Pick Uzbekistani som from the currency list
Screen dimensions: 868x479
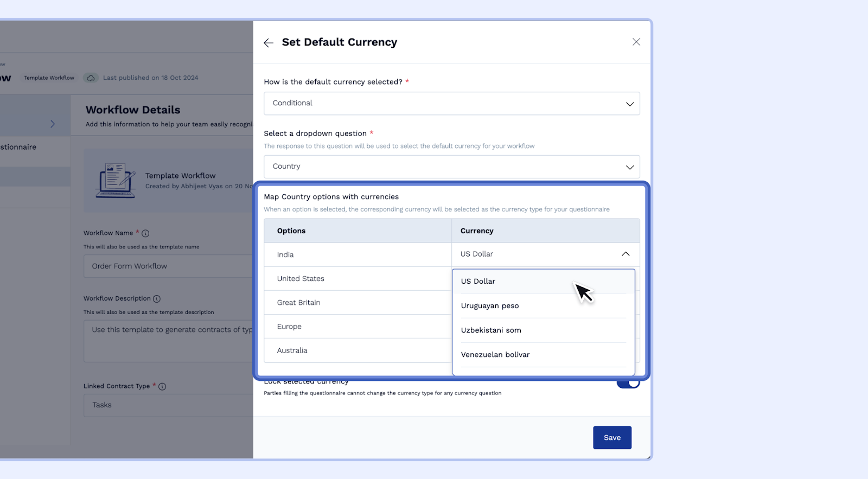[543, 330]
